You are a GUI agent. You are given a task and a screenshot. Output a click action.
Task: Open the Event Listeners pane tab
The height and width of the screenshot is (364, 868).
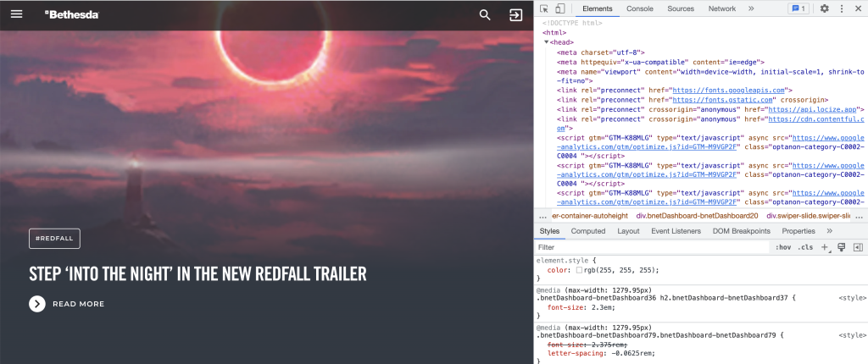tap(676, 231)
